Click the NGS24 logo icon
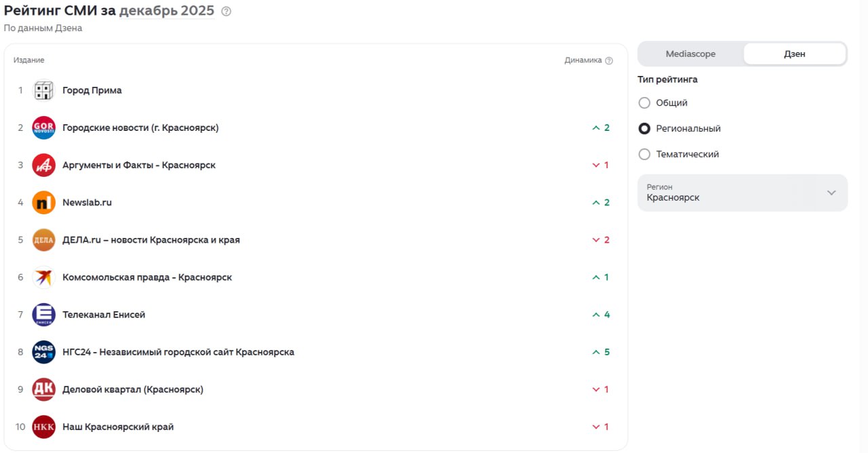This screenshot has height=453, width=868. coord(43,352)
